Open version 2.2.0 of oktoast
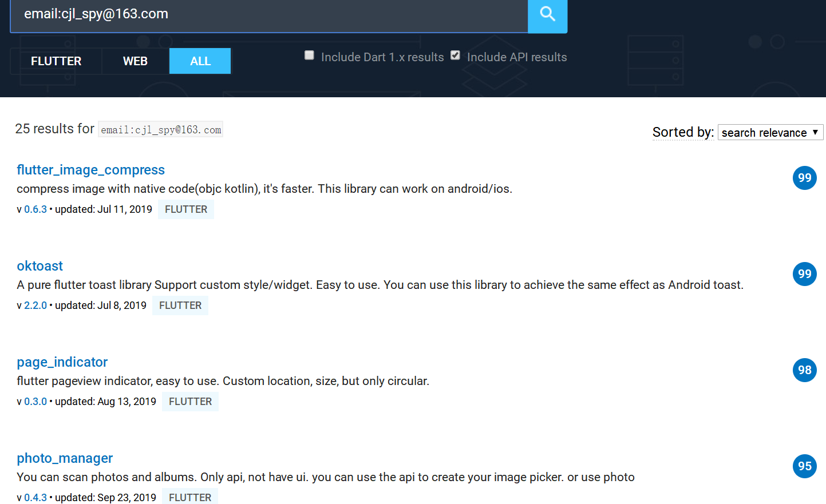The image size is (826, 504). point(35,305)
